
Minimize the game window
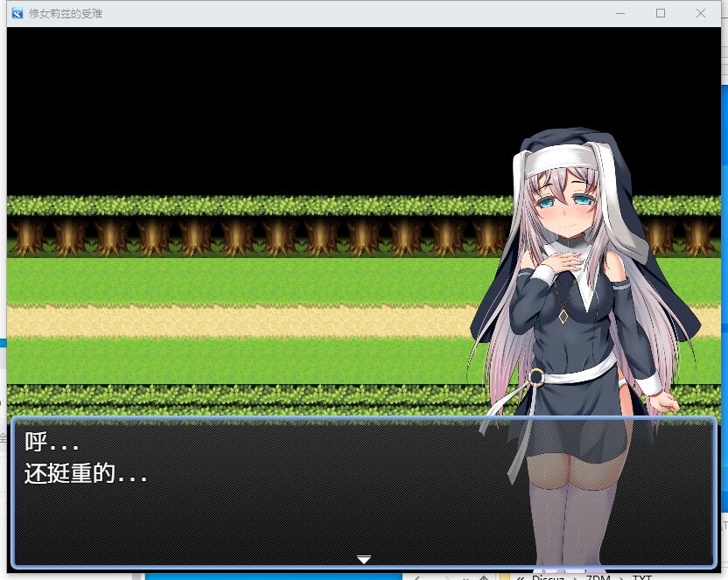click(620, 13)
